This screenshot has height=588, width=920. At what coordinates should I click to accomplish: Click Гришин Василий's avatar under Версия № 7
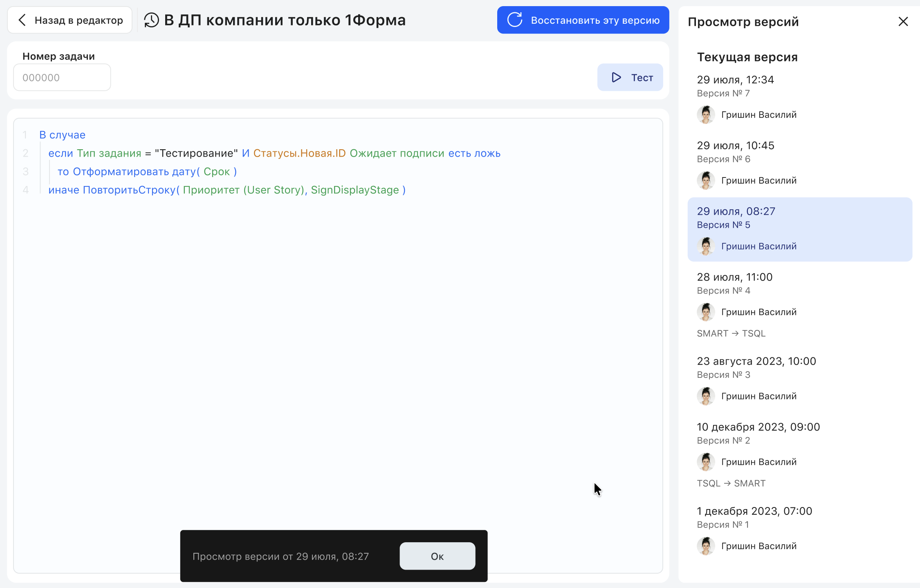click(706, 114)
